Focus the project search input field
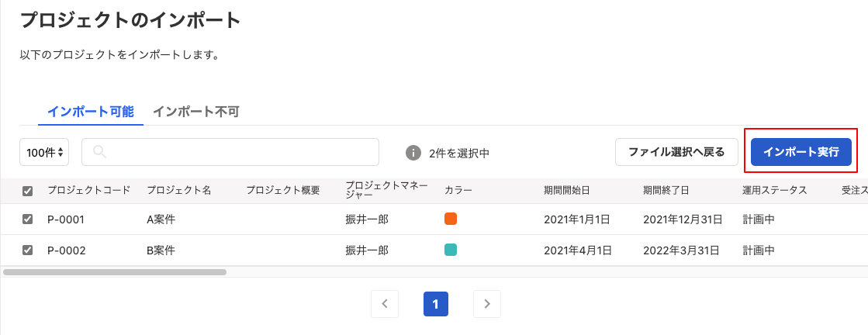The height and width of the screenshot is (335, 868). 230,152
